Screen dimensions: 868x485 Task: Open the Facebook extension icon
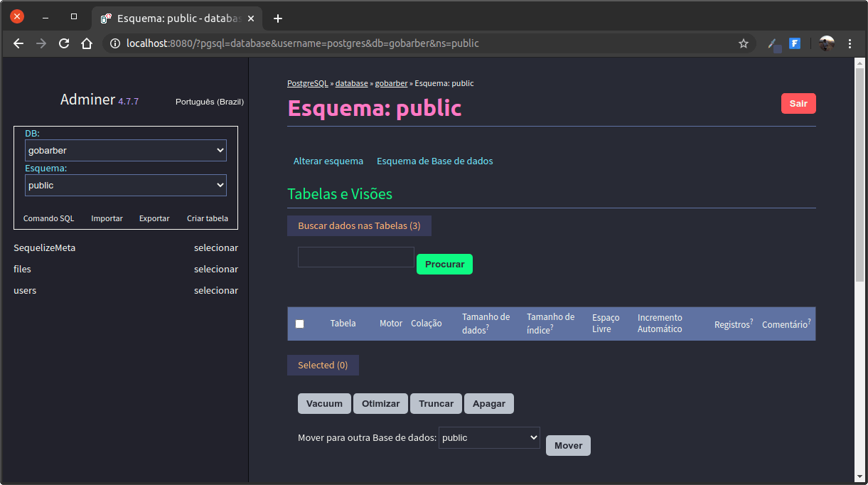795,43
